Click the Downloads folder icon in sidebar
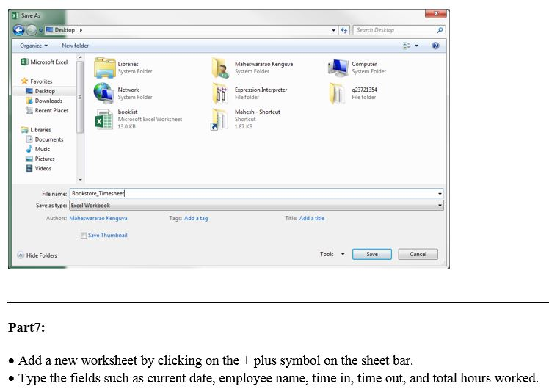Image resolution: width=549 pixels, height=392 pixels. tap(29, 101)
